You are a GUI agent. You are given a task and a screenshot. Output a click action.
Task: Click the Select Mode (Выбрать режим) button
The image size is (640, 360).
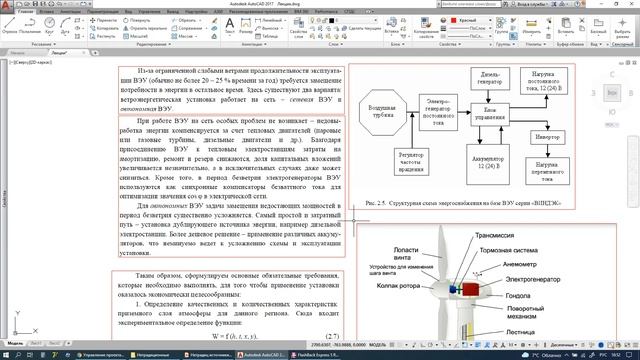pos(622,27)
